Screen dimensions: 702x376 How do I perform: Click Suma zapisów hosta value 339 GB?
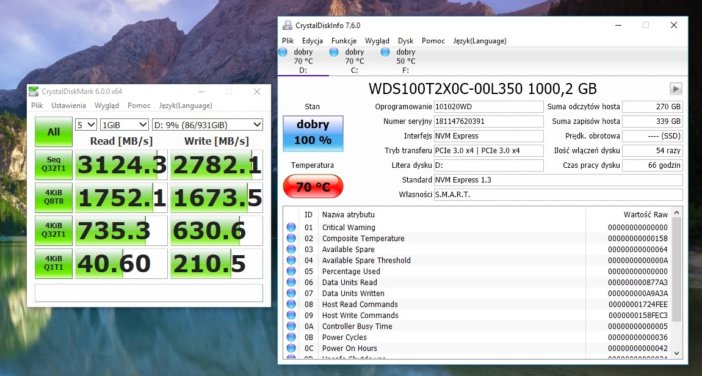click(652, 121)
